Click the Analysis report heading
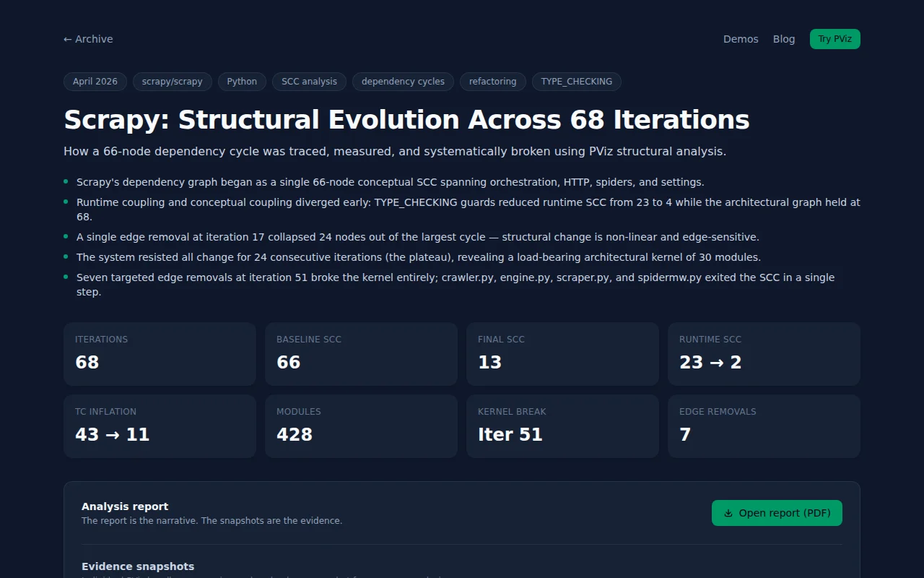This screenshot has width=924, height=578. click(x=125, y=506)
